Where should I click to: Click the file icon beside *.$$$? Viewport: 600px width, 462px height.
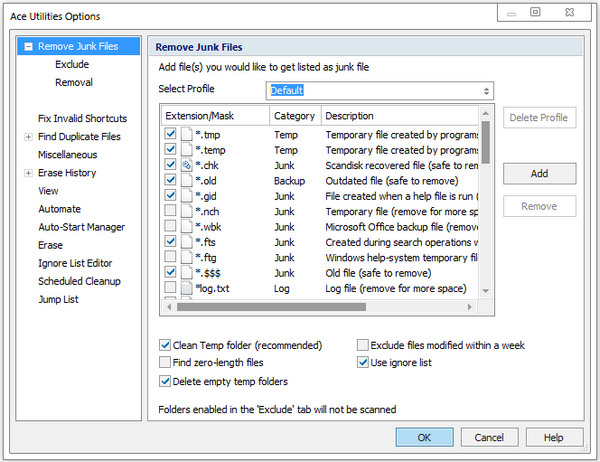[186, 273]
